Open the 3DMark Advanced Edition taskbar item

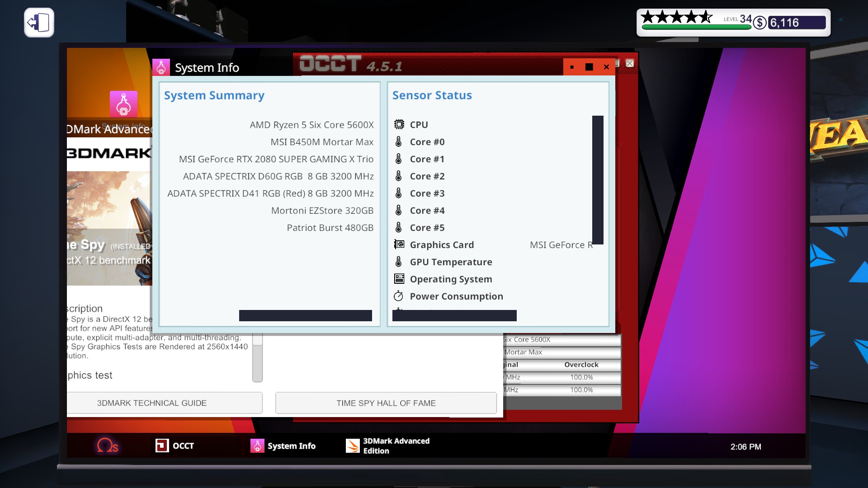[x=388, y=446]
